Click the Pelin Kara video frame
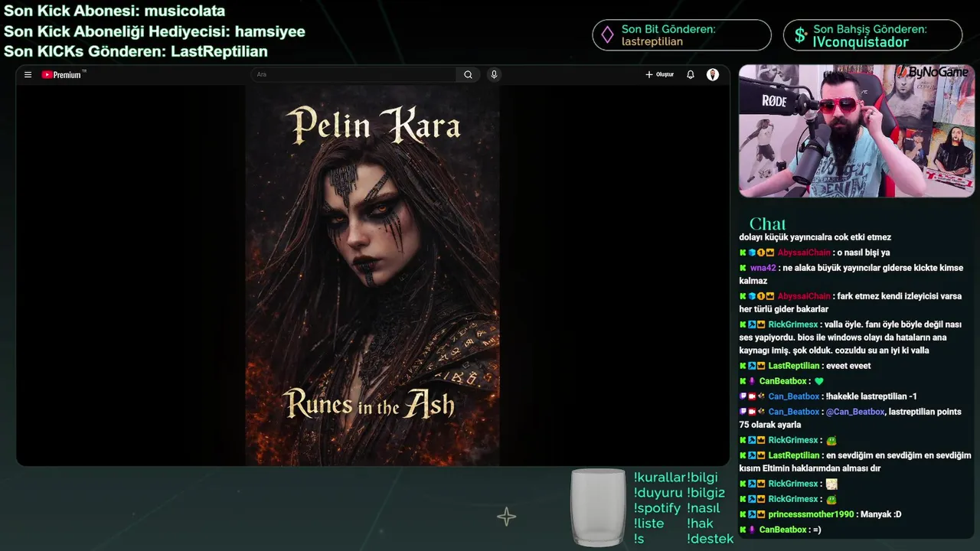 (x=373, y=275)
